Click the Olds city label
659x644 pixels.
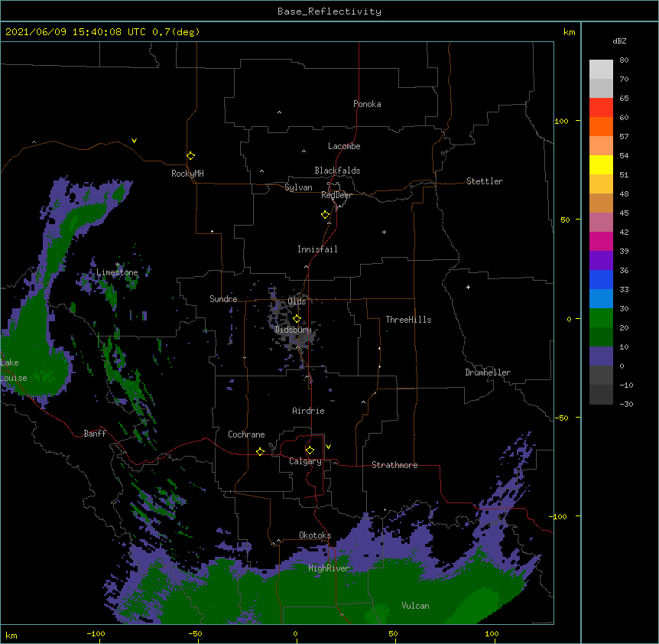click(x=297, y=301)
